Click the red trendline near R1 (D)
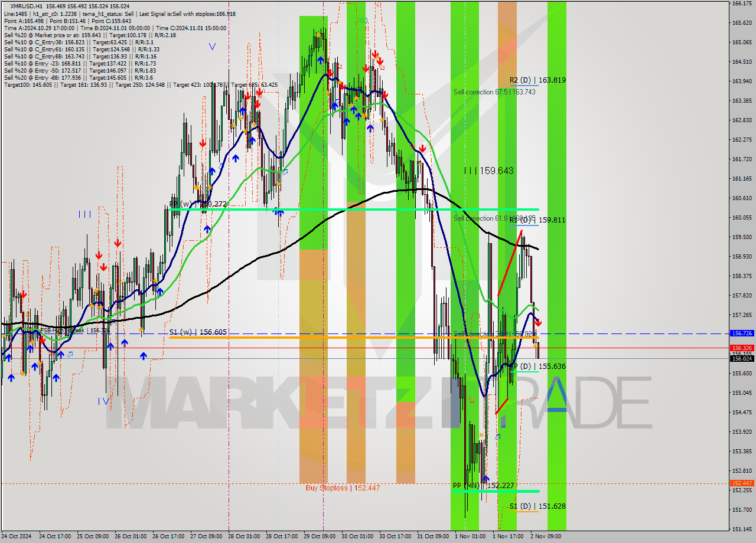This screenshot has width=756, height=543. (x=510, y=263)
